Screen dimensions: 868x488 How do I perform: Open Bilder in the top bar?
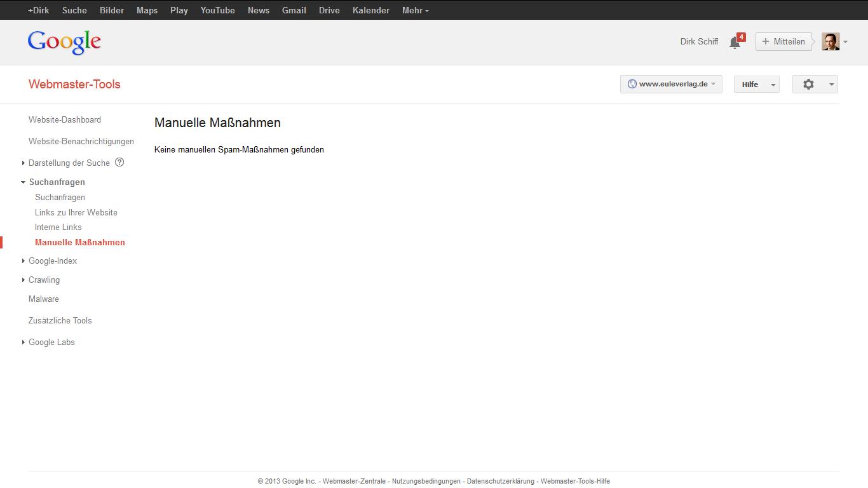112,10
